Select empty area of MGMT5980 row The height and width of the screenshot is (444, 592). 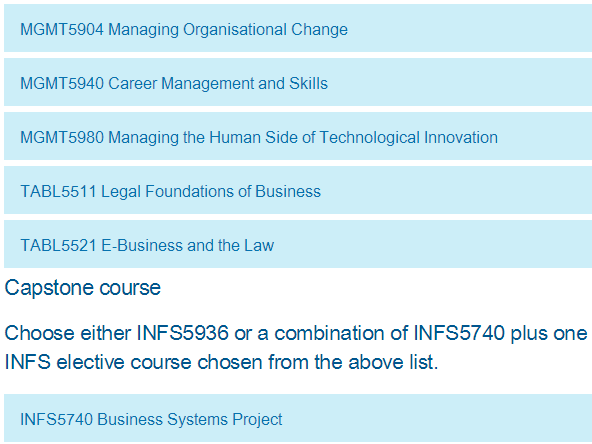[x=546, y=136]
